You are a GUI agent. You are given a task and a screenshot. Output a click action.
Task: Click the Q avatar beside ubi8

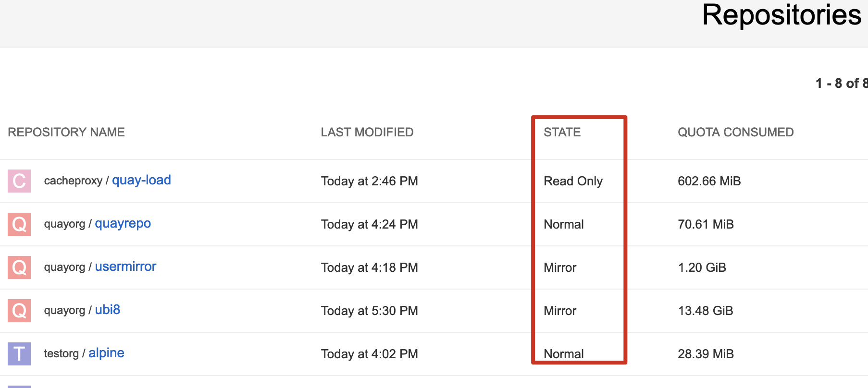(19, 311)
